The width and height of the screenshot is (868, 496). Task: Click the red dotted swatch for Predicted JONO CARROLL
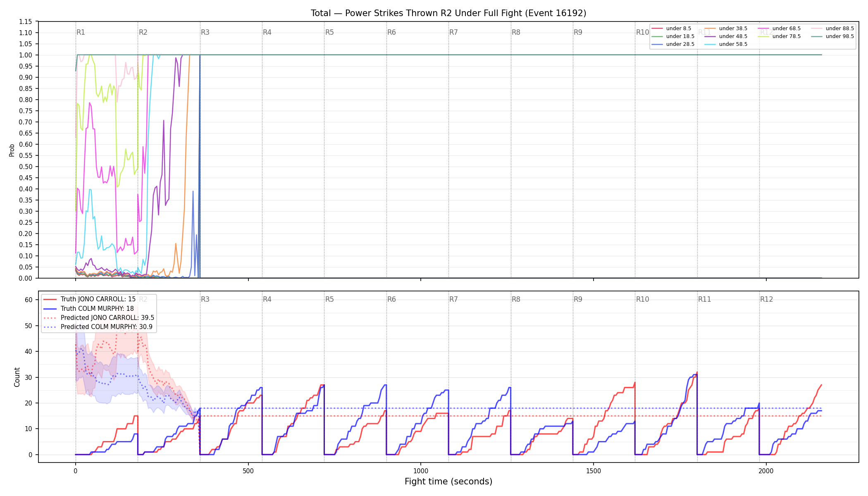[x=50, y=318]
